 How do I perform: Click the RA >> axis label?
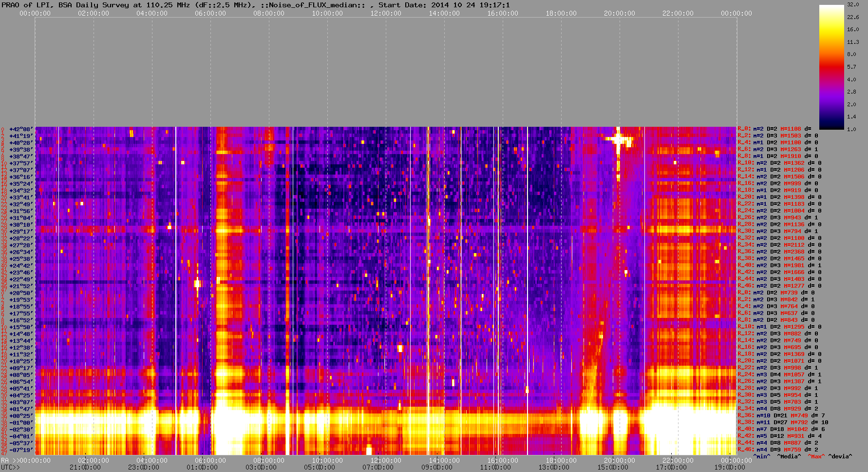(9, 460)
